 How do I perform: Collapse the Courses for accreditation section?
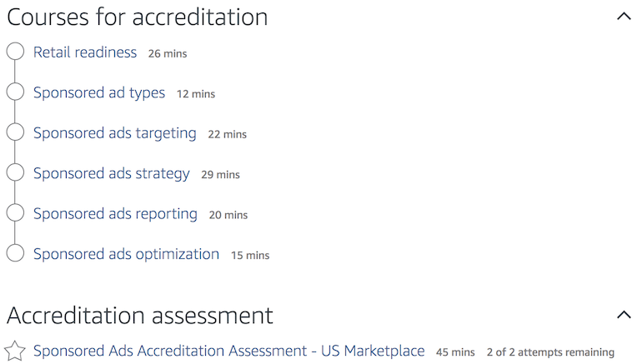pyautogui.click(x=624, y=17)
